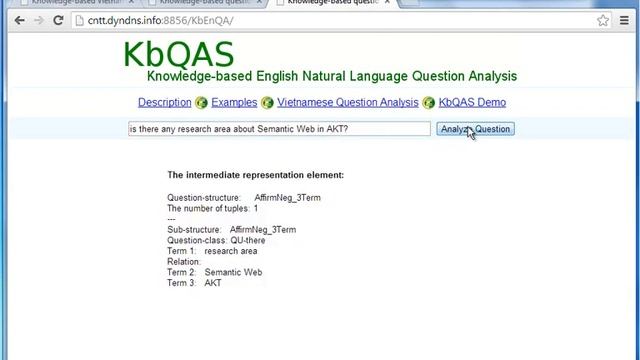
Task: Open the KbQAS Demo link
Action: pyautogui.click(x=472, y=102)
